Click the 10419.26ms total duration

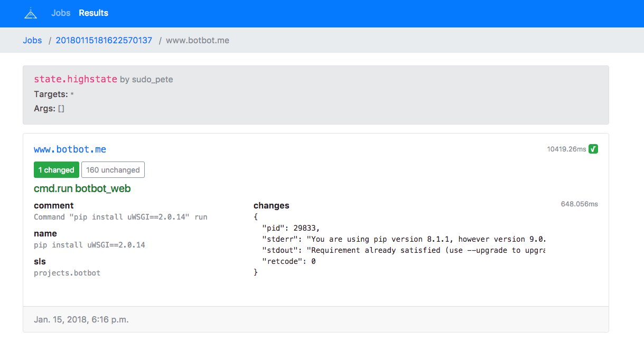pos(566,149)
